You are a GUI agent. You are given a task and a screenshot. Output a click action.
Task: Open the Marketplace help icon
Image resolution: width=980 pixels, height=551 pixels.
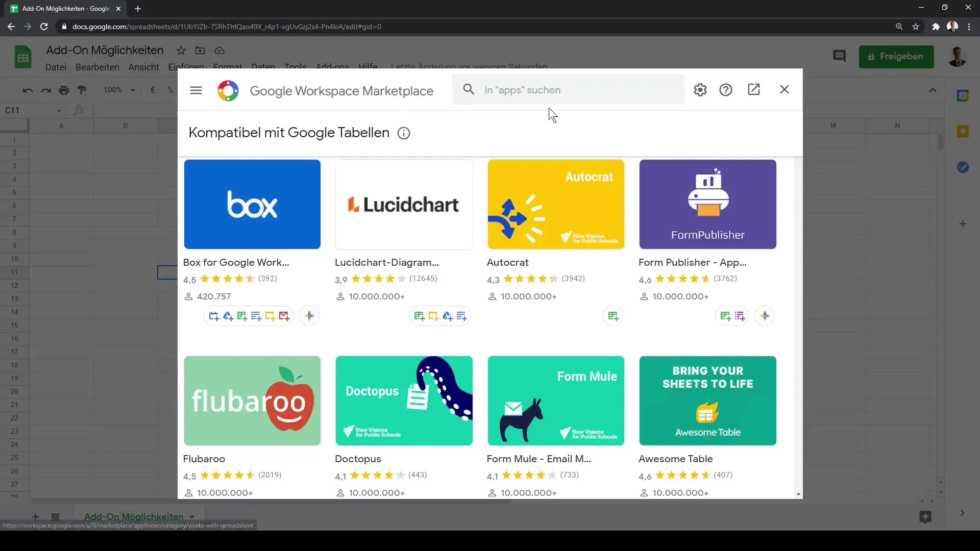[726, 90]
